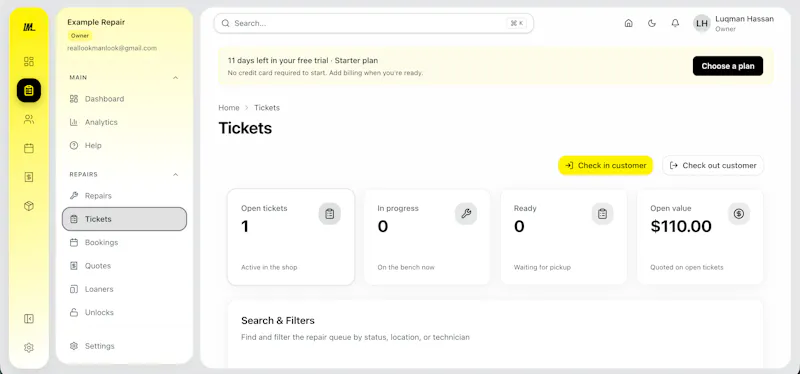This screenshot has height=374, width=800.
Task: Click Choose a plan button
Action: [x=728, y=66]
